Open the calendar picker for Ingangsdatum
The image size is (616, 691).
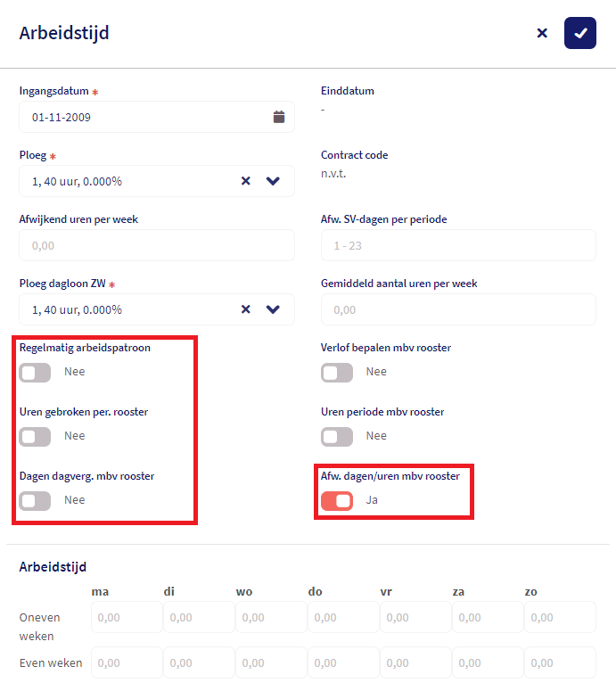pos(278,117)
